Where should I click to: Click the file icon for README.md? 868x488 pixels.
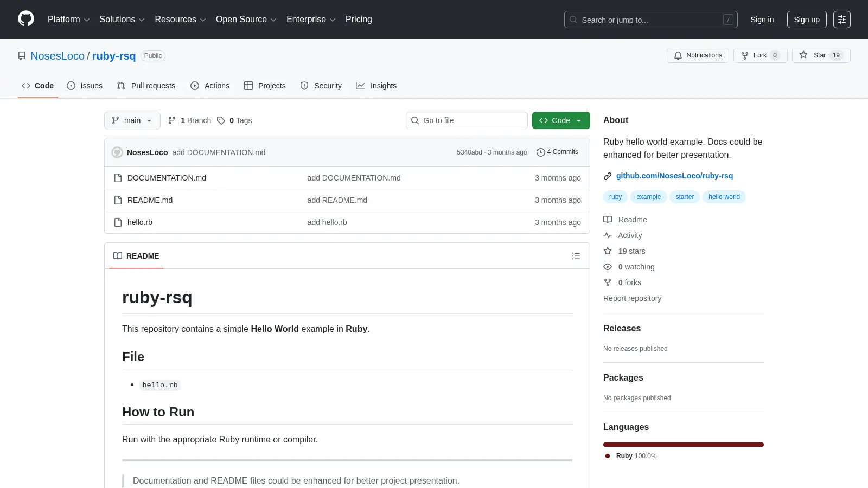click(x=118, y=200)
